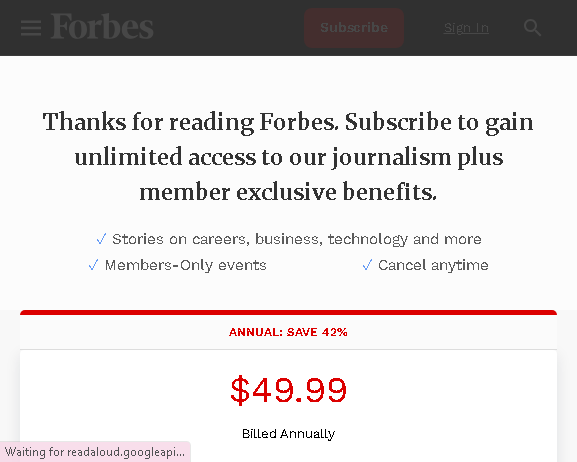Click the Members-Only events text
This screenshot has height=462, width=577.
[x=186, y=265]
